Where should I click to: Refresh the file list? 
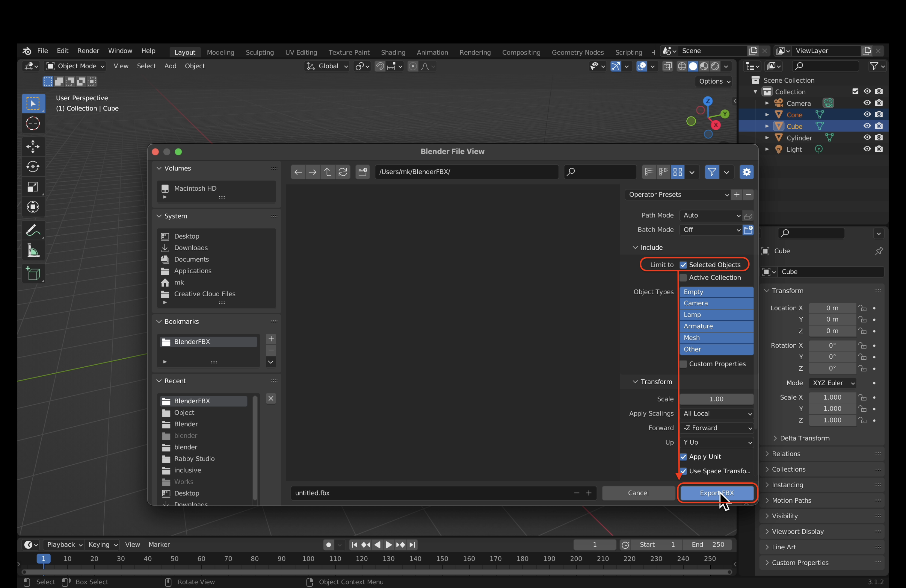pos(343,172)
